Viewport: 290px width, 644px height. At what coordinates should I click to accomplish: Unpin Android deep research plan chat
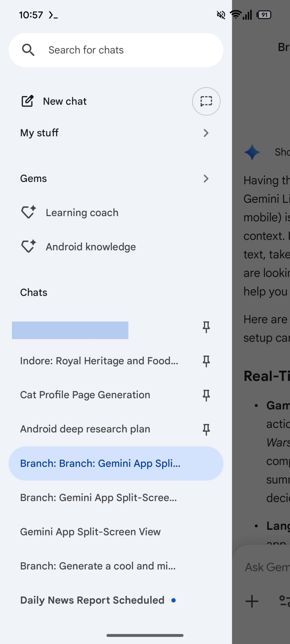(x=206, y=429)
